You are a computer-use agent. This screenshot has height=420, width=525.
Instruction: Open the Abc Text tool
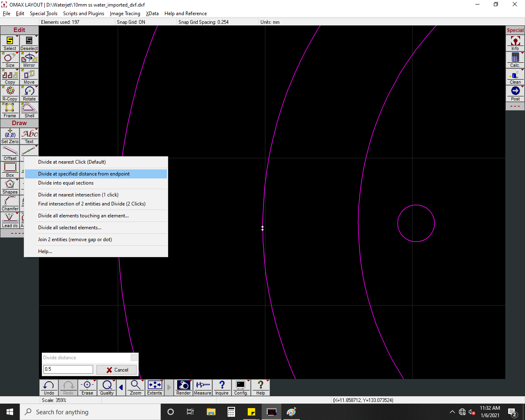point(29,136)
